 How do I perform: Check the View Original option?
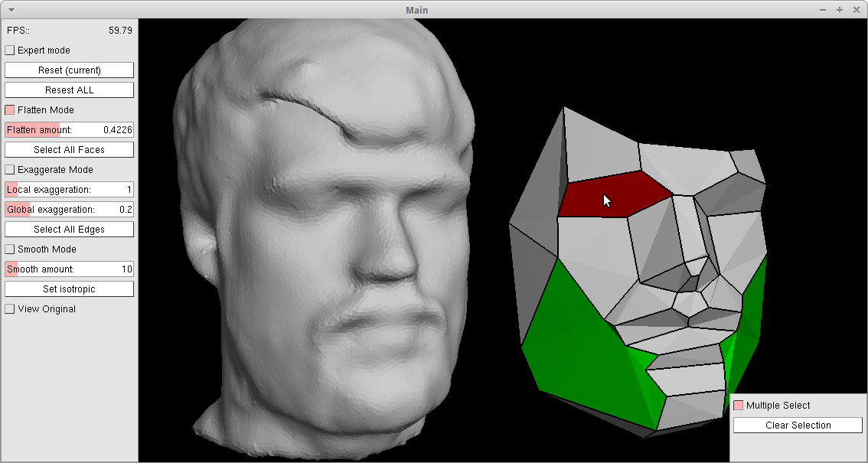coord(10,309)
